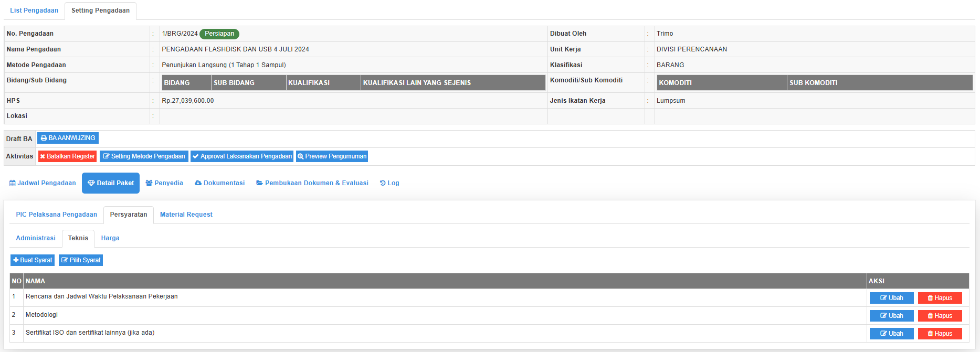Click the Pilih Syarat button
This screenshot has height=352, width=980.
coord(81,260)
